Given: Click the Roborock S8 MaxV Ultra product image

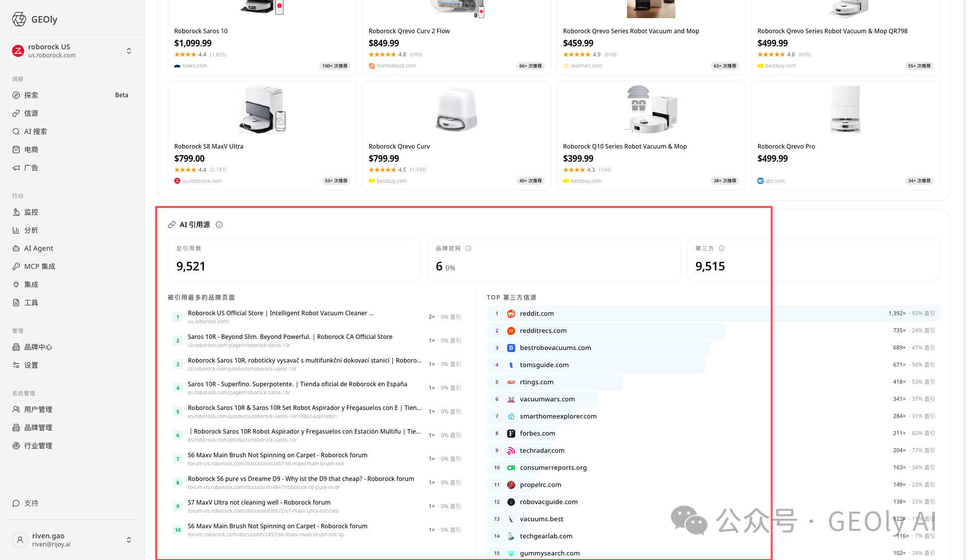Looking at the screenshot, I should (262, 109).
